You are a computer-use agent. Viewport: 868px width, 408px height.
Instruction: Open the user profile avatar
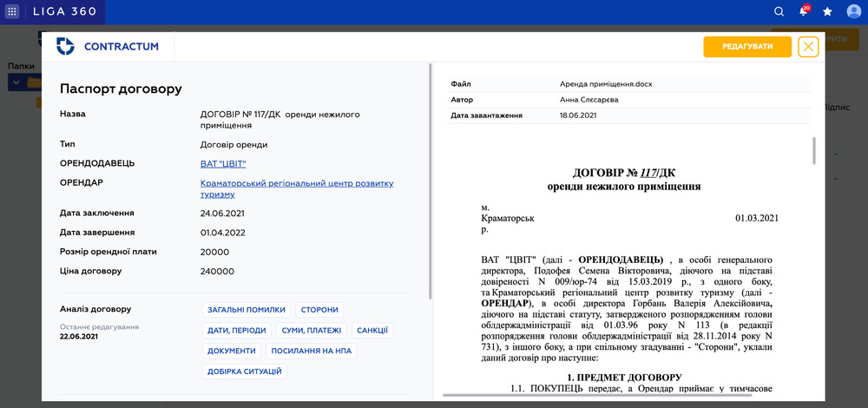pos(853,11)
